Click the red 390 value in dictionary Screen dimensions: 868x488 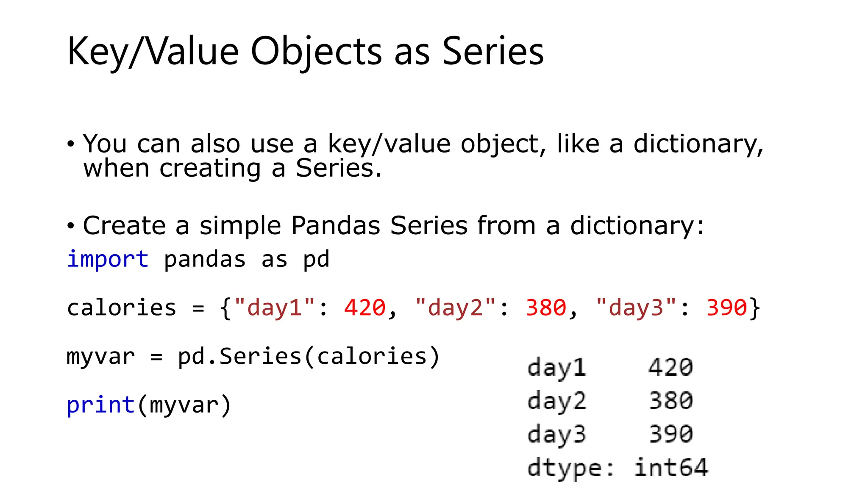(726, 308)
